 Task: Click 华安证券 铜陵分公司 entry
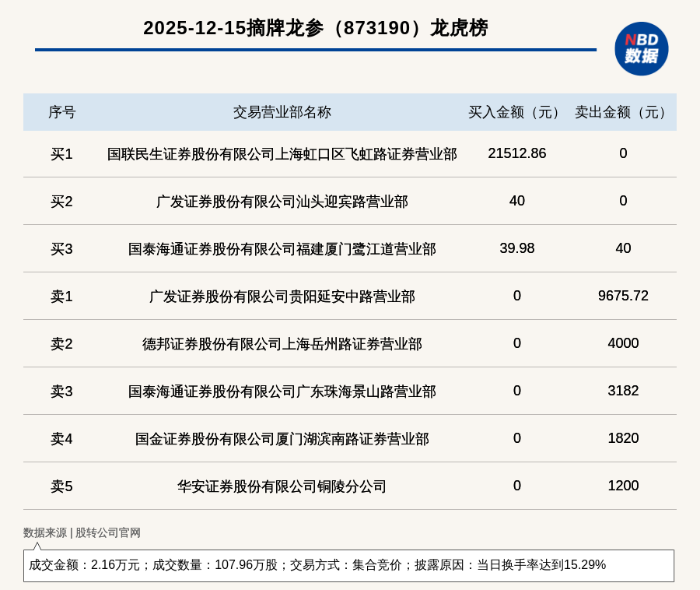tap(282, 486)
